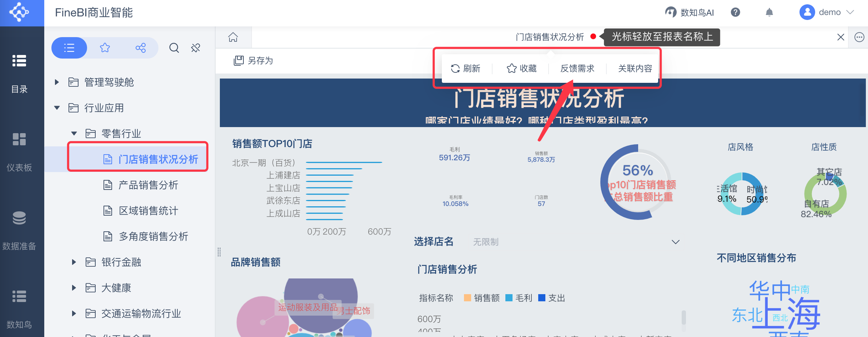Click the 毛利 591.26万 indicator
868x337 pixels.
coord(454,154)
